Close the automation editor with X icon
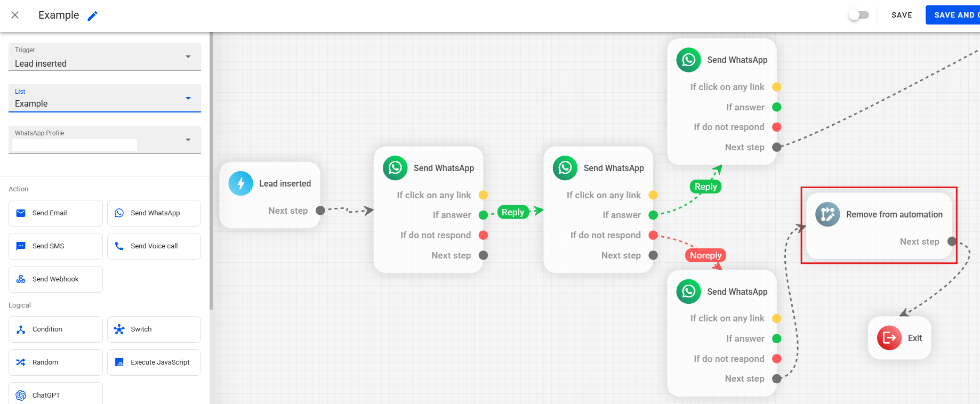 click(x=15, y=15)
